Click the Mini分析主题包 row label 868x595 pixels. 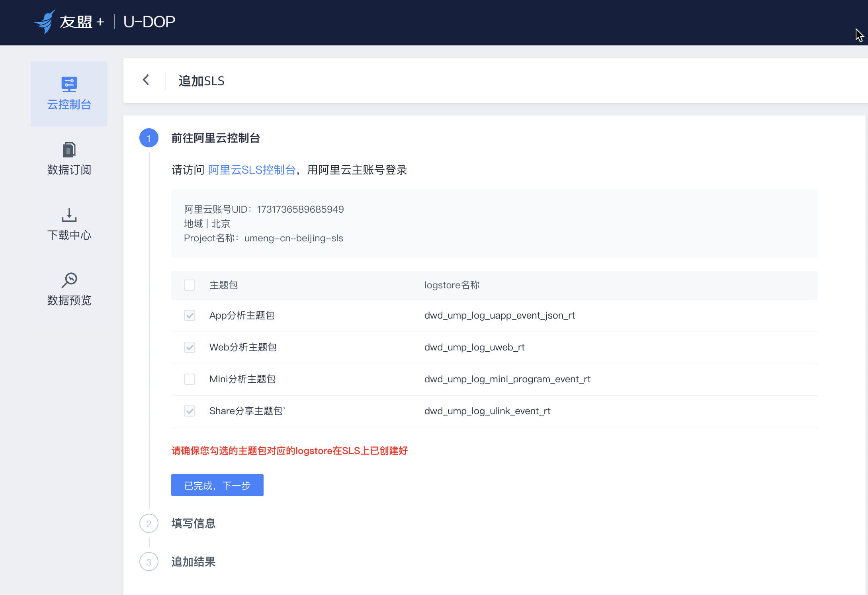pos(242,379)
